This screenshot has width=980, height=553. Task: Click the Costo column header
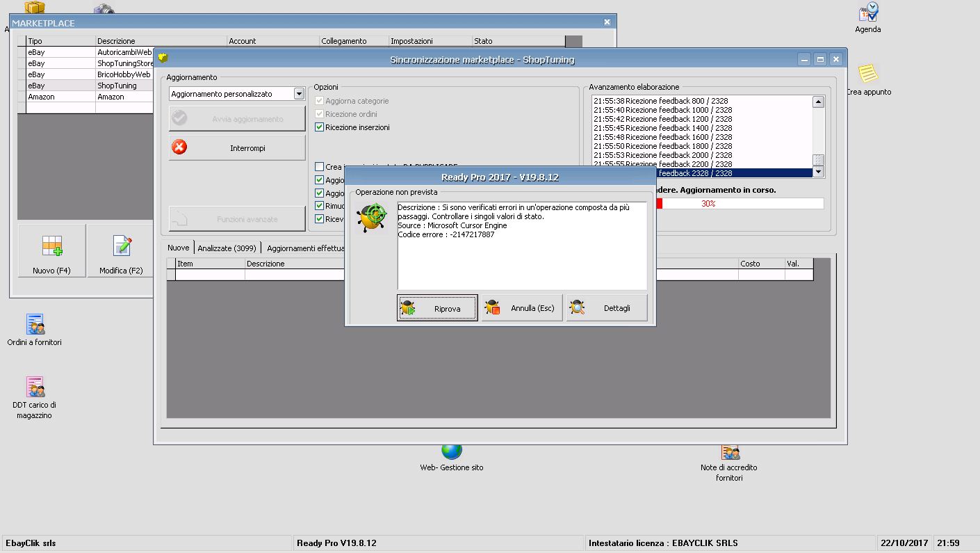[x=762, y=264]
